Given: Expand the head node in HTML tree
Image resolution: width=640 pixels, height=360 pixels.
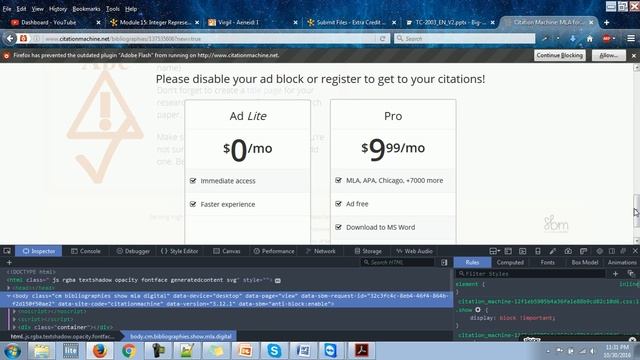Looking at the screenshot, I should pos(9,288).
